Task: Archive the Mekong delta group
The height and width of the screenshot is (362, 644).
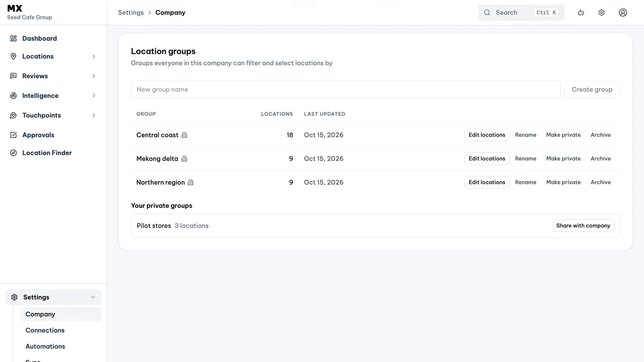Action: pos(601,159)
